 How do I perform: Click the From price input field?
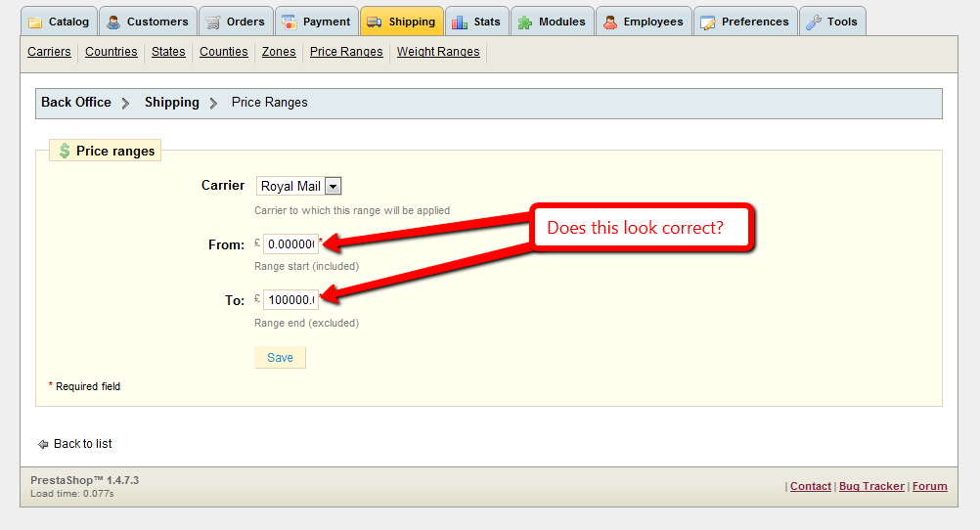[x=290, y=244]
